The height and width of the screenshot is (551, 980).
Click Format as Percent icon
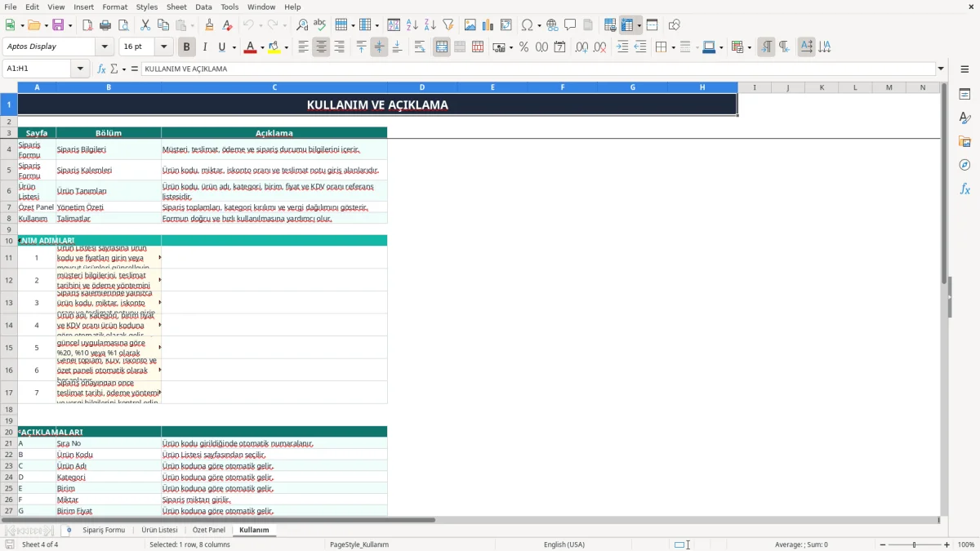[x=523, y=47]
